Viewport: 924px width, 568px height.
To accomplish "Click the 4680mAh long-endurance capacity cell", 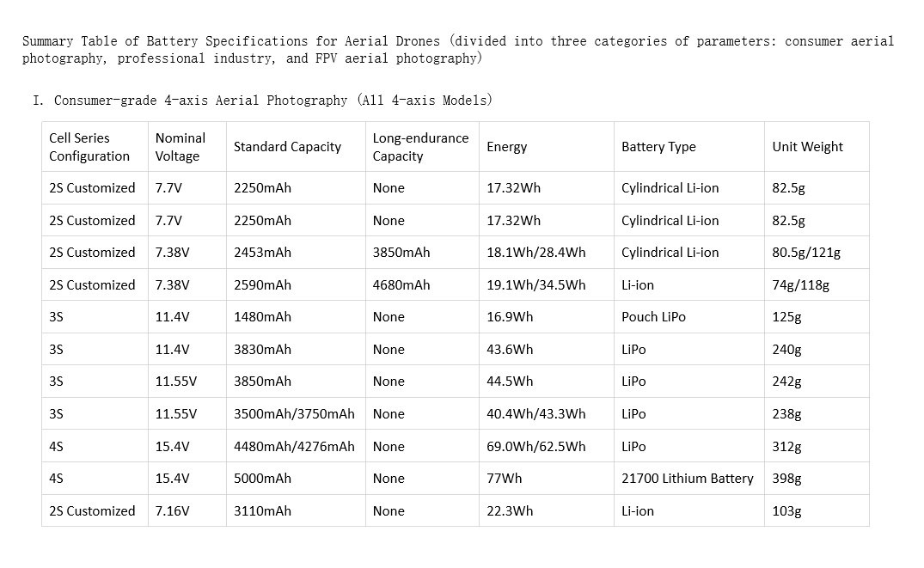I will 422,284.
